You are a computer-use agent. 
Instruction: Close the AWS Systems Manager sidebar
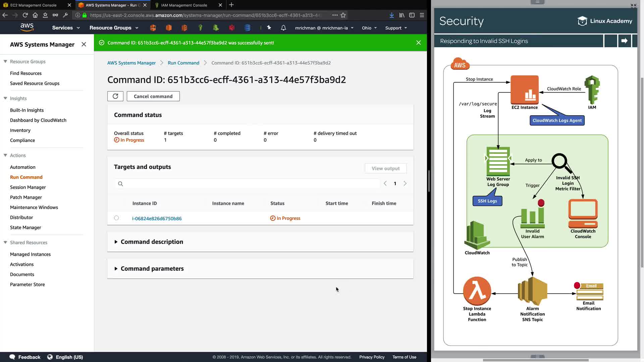tap(84, 44)
